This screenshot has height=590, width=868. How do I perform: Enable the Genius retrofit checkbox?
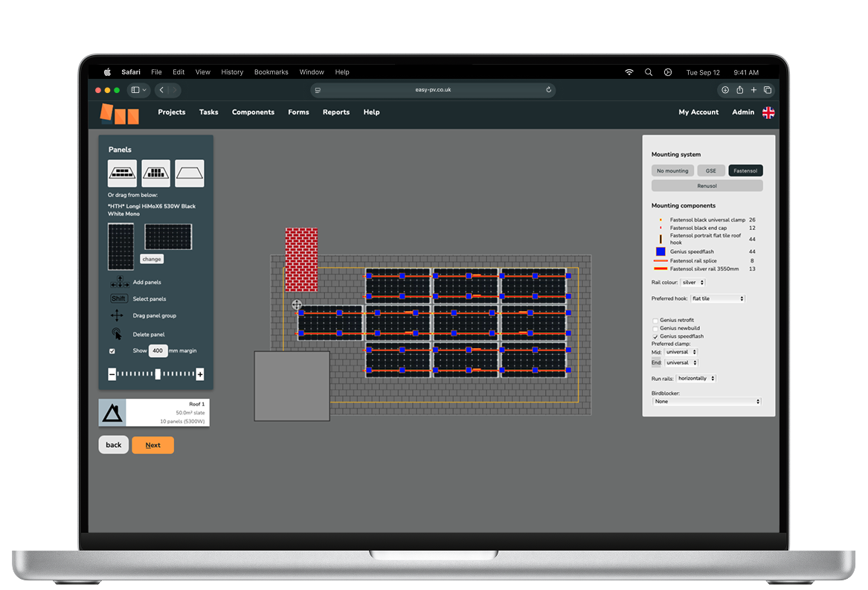coord(655,320)
